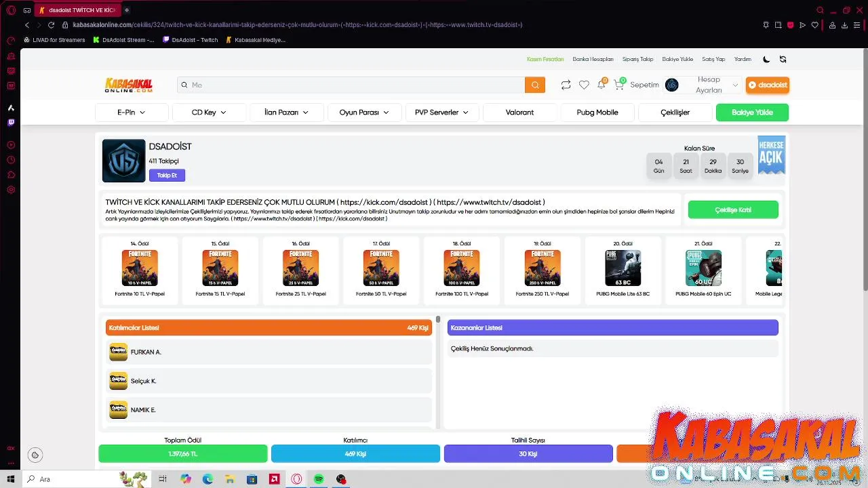Open the Valorant category
This screenshot has height=488, width=868.
(519, 113)
